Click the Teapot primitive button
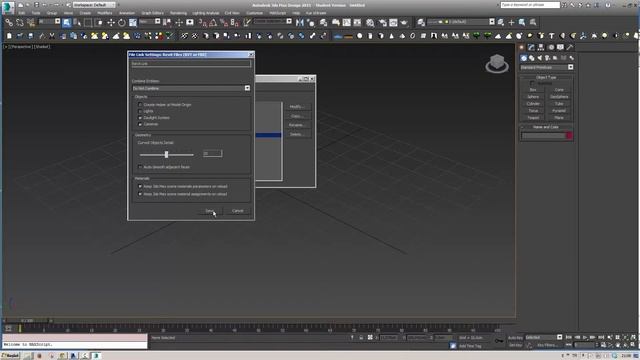 point(533,118)
